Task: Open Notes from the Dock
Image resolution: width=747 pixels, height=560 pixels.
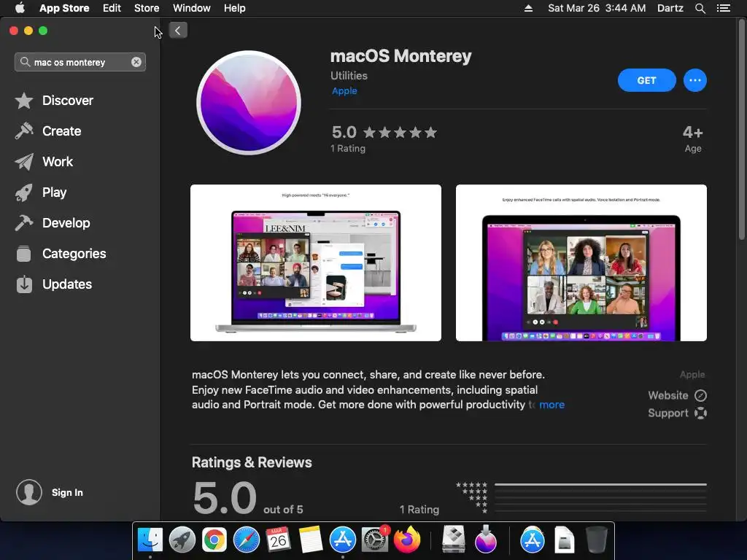Action: (311, 540)
